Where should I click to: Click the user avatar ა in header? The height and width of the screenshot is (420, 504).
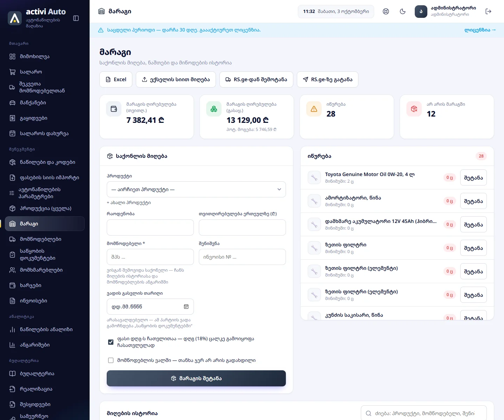point(421,12)
